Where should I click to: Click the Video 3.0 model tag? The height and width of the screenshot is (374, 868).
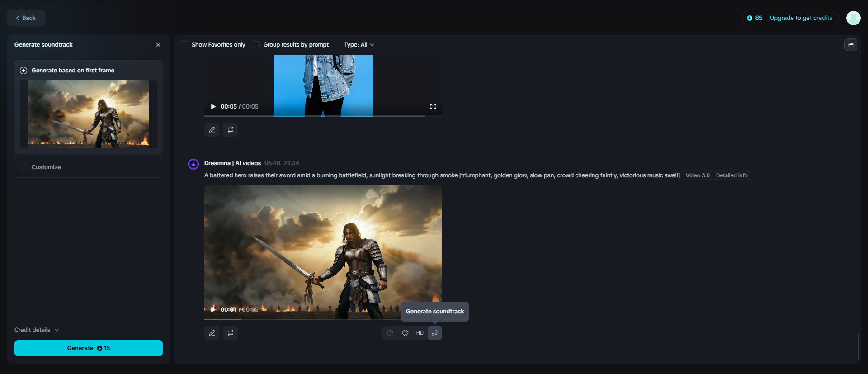[x=698, y=175]
